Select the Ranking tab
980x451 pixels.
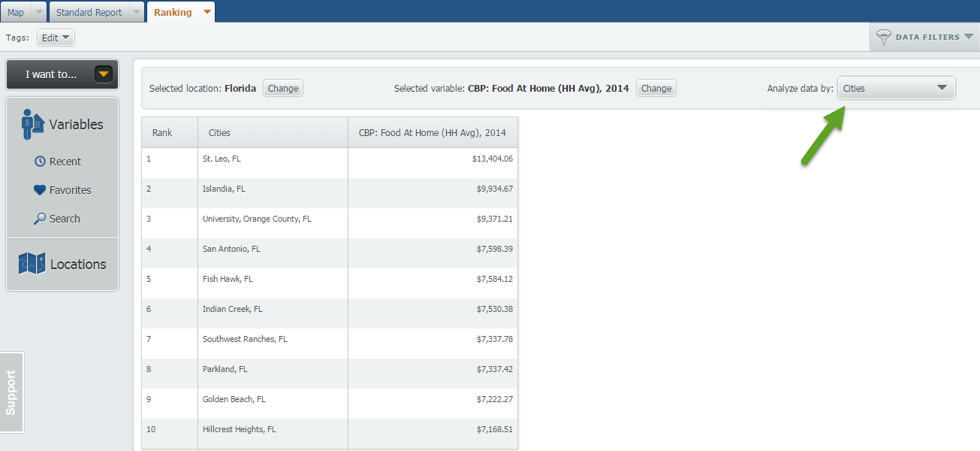click(173, 12)
